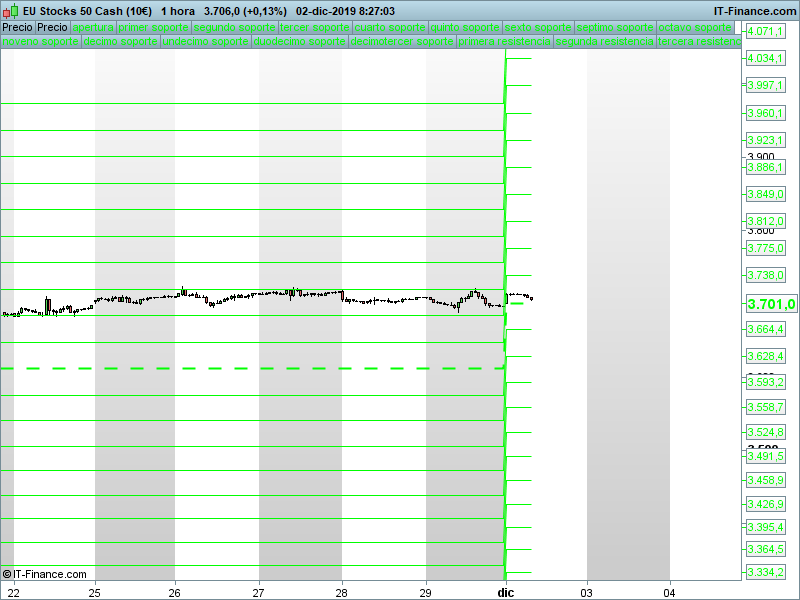Select the second 'Precio' label

[x=52, y=28]
